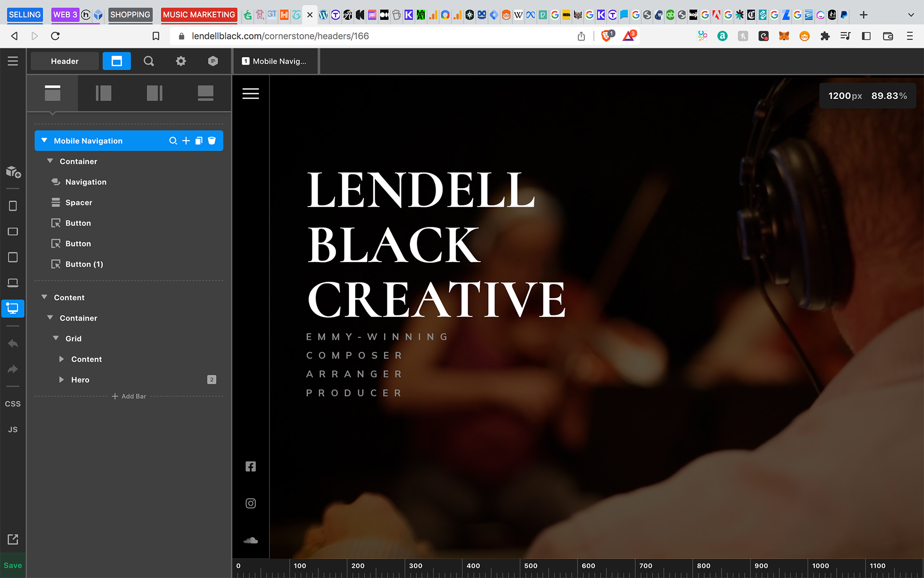Click the hamburger menu in the preview
This screenshot has width=924, height=578.
click(250, 93)
